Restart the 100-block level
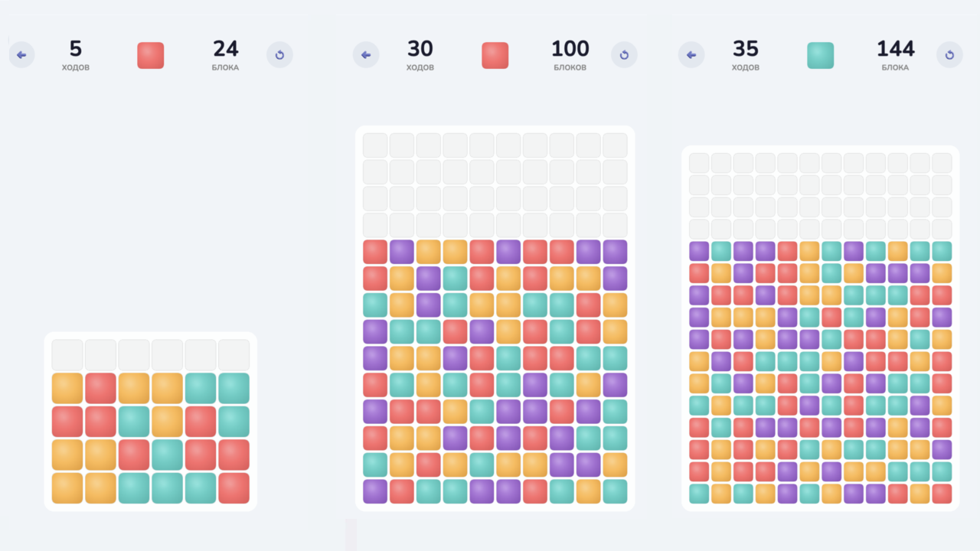The height and width of the screenshot is (551, 980). [x=624, y=55]
